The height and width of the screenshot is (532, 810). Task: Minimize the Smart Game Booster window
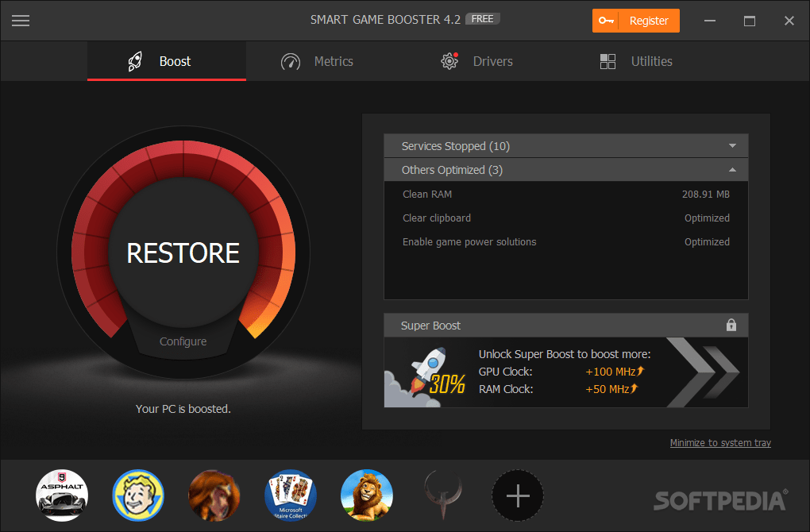(710, 21)
